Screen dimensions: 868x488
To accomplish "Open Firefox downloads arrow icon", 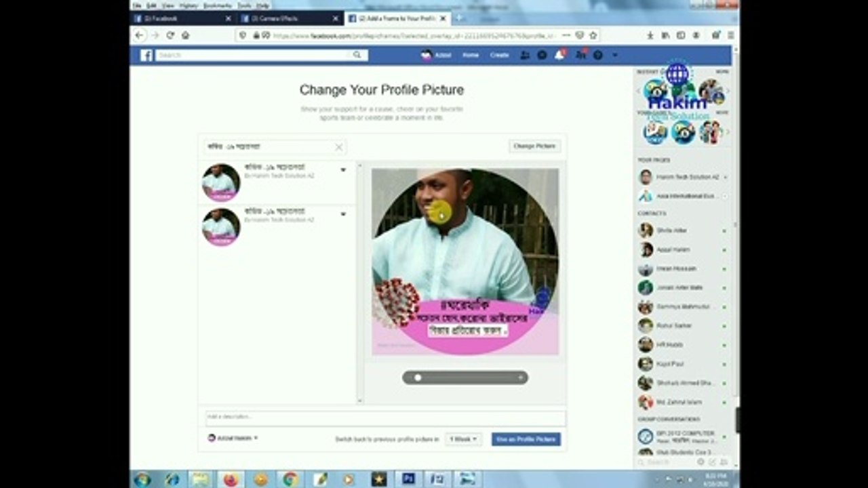I will point(650,35).
